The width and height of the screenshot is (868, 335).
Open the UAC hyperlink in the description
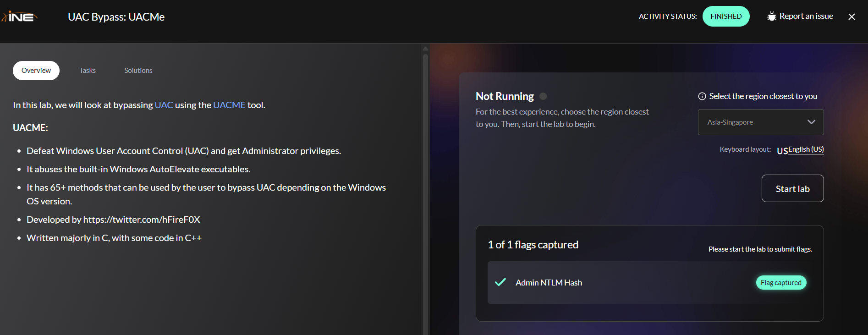(x=164, y=105)
